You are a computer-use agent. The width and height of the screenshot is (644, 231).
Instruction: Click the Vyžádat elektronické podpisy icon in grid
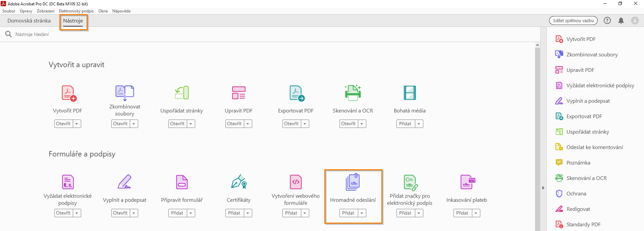point(68,182)
